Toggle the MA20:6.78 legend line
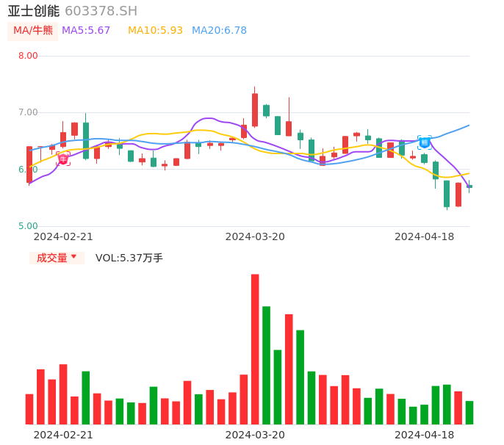The height and width of the screenshot is (445, 504). [219, 30]
